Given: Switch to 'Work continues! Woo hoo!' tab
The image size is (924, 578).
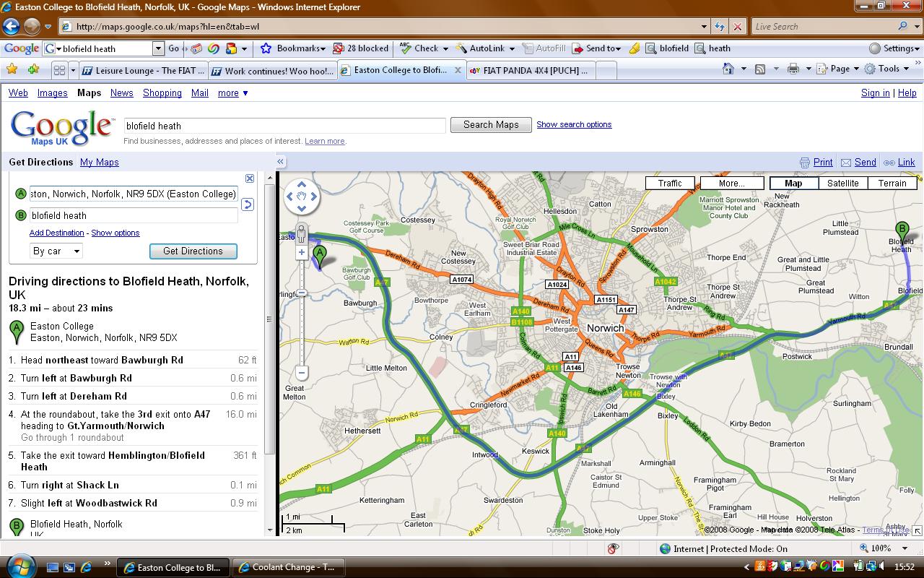Looking at the screenshot, I should click(x=273, y=71).
